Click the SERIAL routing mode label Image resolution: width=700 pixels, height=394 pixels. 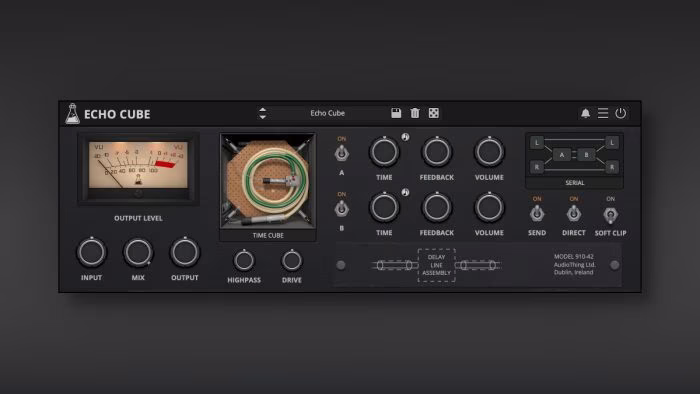tap(575, 183)
